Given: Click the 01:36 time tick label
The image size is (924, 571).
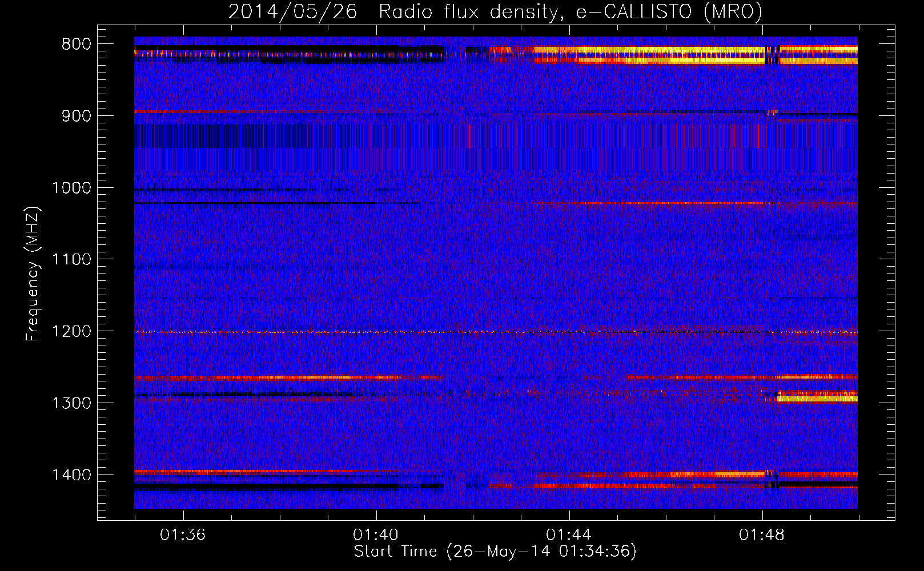Looking at the screenshot, I should pyautogui.click(x=183, y=535).
